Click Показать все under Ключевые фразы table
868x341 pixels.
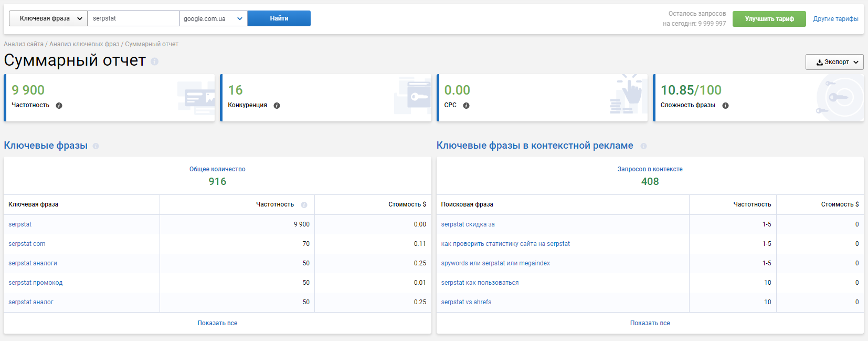click(217, 323)
